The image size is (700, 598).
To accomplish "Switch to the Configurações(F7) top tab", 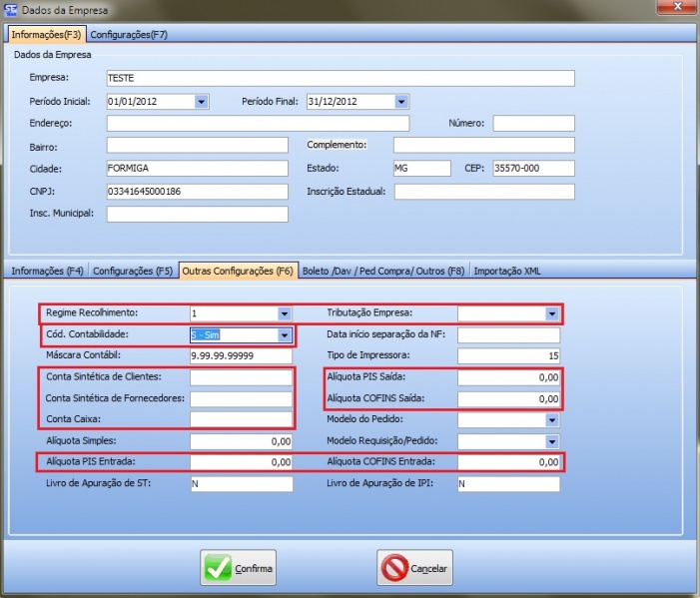I will (x=129, y=35).
